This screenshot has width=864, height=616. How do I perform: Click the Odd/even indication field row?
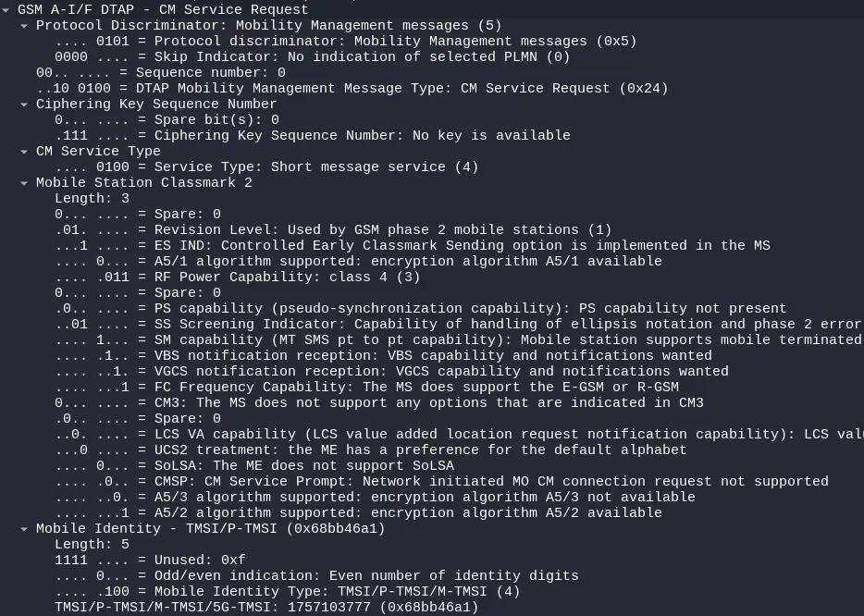click(x=316, y=576)
